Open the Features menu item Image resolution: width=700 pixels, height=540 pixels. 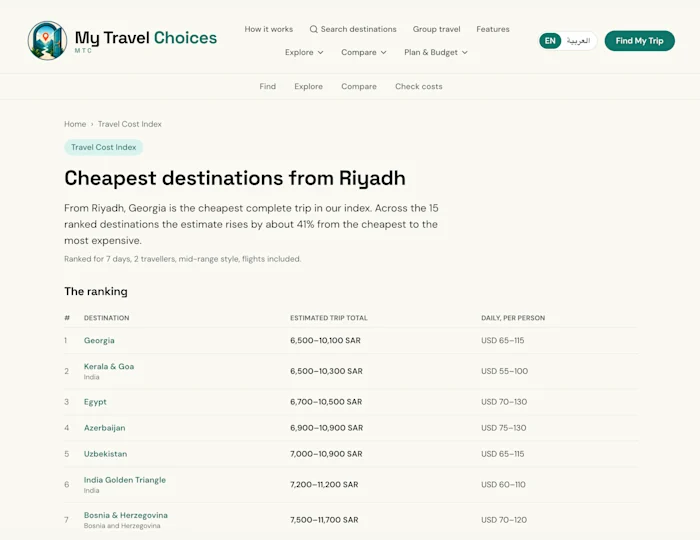coord(493,29)
